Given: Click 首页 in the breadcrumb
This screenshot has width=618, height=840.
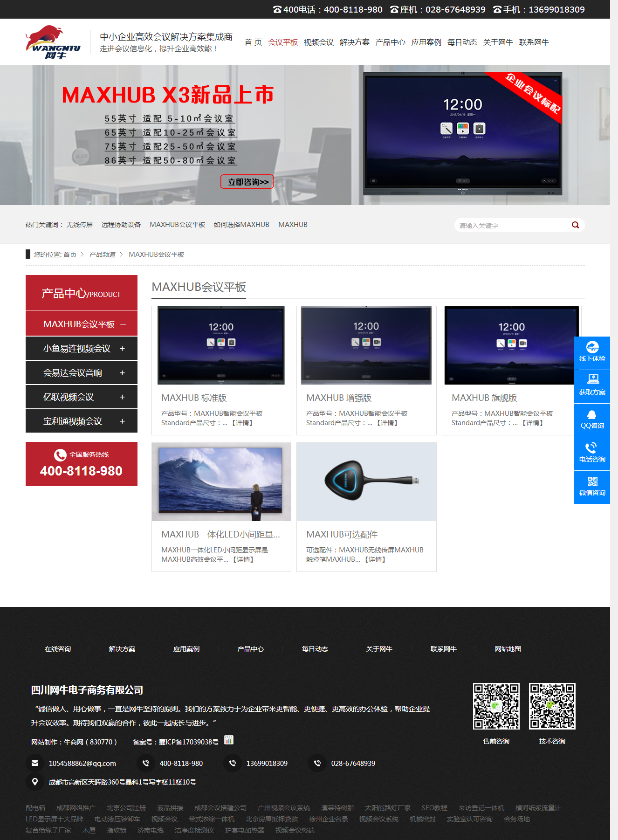Looking at the screenshot, I should tap(70, 255).
